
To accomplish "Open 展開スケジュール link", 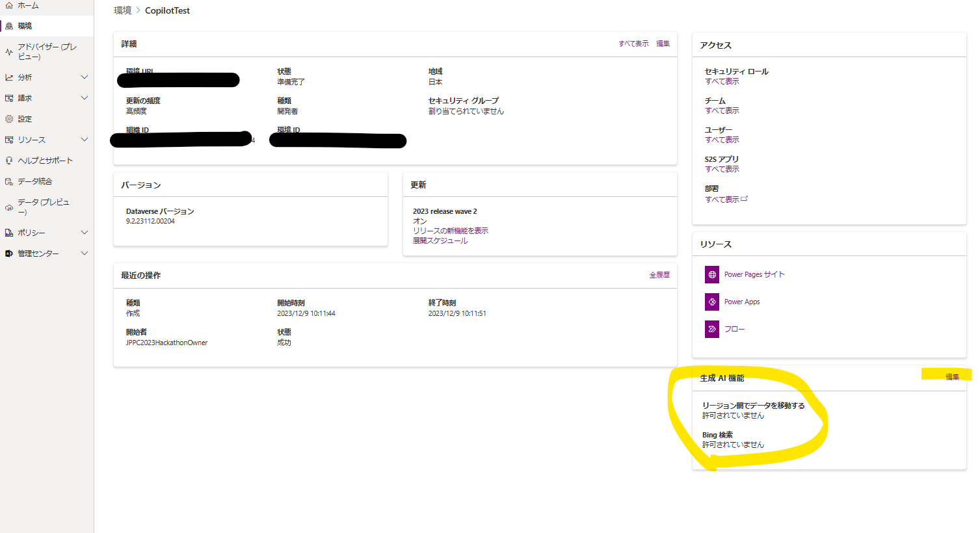I will 440,240.
